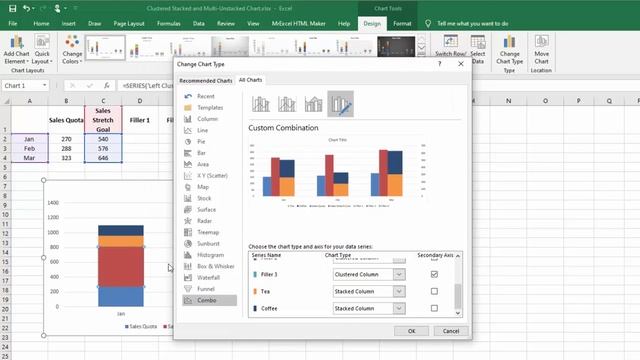Switch to All Charts tab
The image size is (640, 360).
251,80
